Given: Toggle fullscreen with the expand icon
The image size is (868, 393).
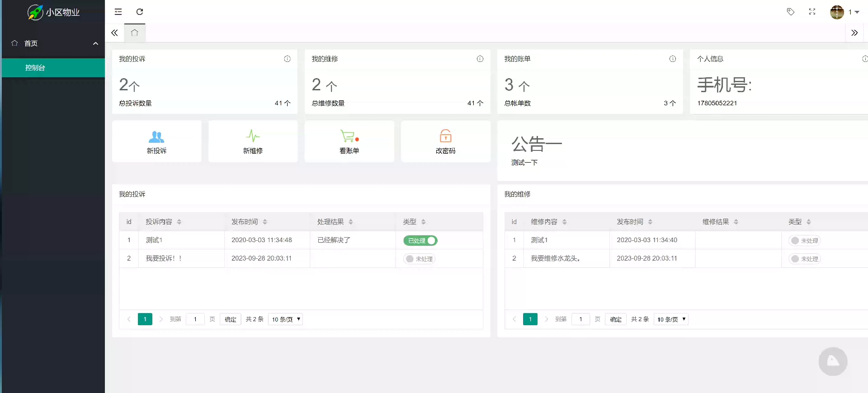Looking at the screenshot, I should (x=812, y=12).
